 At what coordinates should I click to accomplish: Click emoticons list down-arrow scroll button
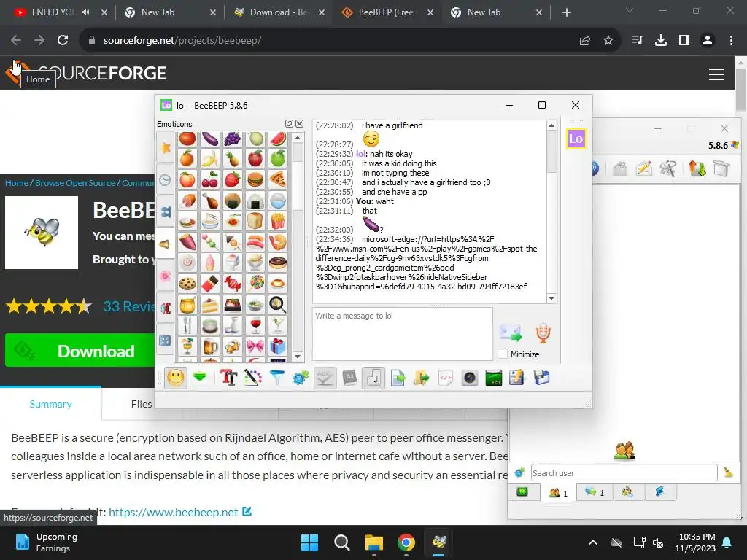[298, 356]
